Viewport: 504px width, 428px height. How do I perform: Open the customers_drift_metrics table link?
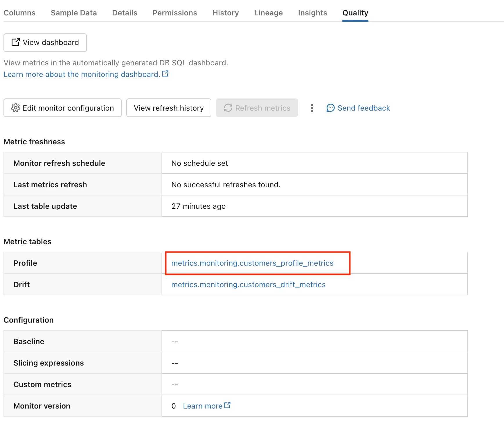[x=249, y=285]
